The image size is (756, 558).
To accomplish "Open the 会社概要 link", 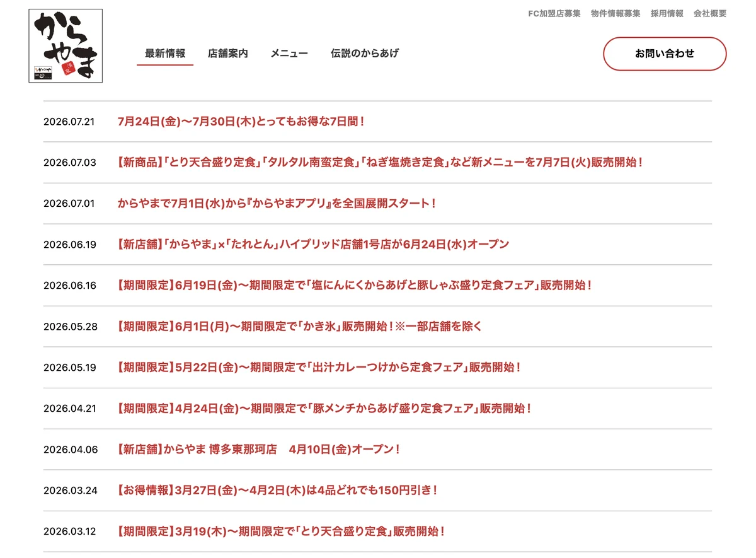I will 710,13.
